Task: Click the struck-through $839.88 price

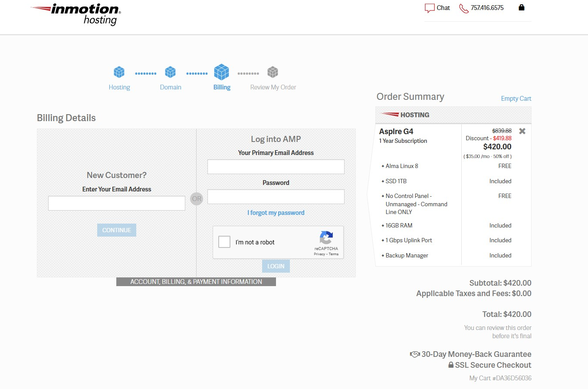Action: [x=502, y=131]
